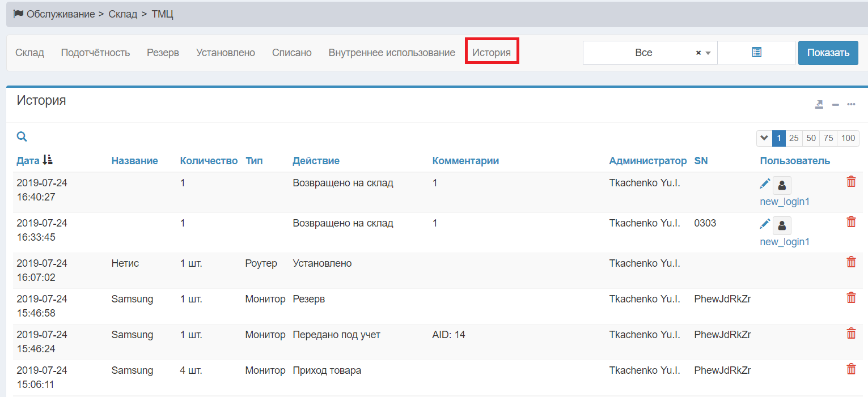Image resolution: width=868 pixels, height=397 pixels.
Task: Click the export icon in История panel header
Action: click(x=819, y=104)
